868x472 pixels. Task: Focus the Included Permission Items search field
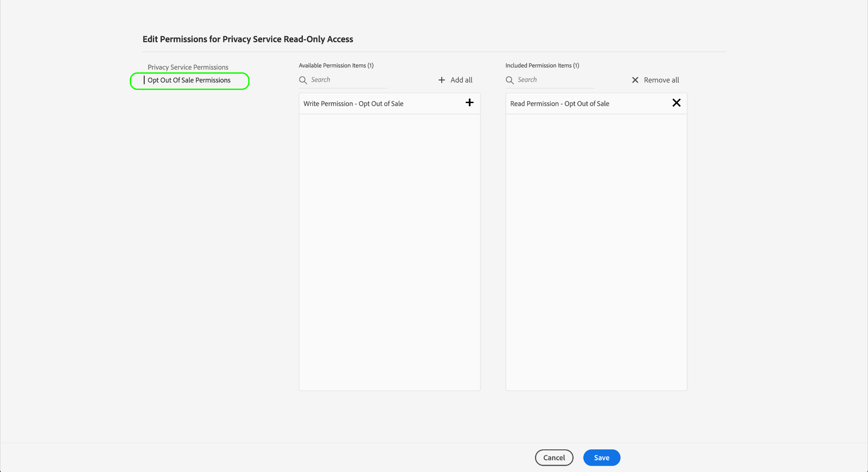[556, 80]
